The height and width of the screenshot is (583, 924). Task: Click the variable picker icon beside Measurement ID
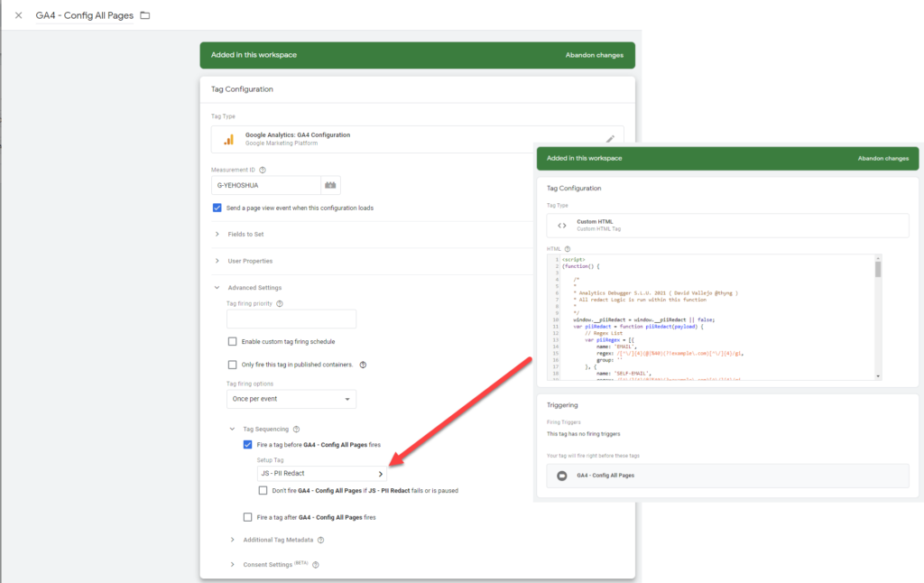click(330, 185)
